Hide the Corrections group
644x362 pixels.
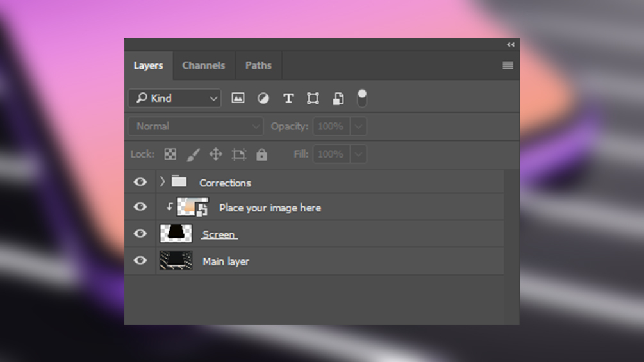click(x=140, y=182)
